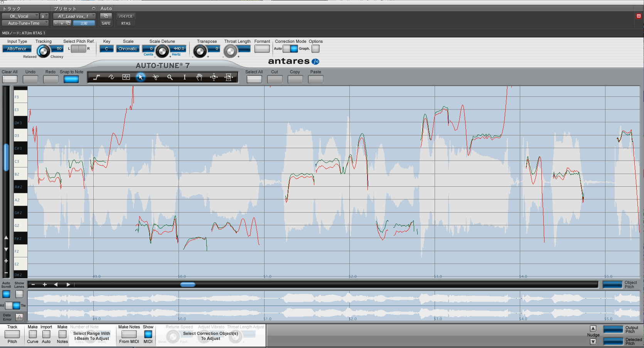Zoom out horizontally with the minus icon
This screenshot has width=644, height=348.
tap(33, 285)
